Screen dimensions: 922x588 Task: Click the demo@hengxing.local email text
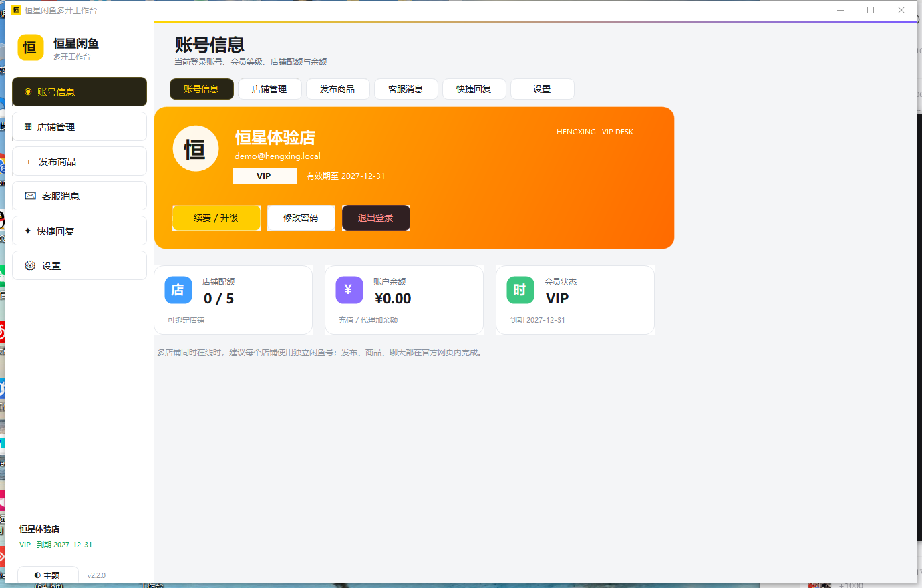point(277,156)
